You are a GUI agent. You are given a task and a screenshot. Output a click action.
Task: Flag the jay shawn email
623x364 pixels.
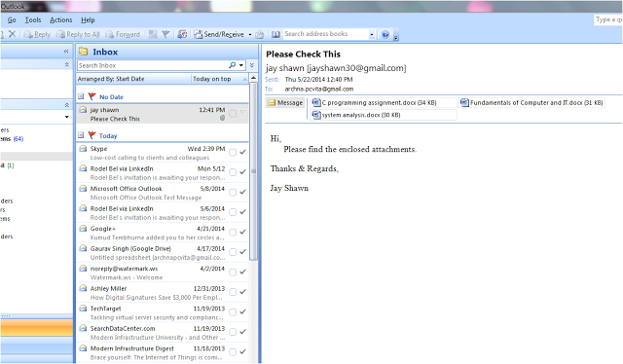(x=242, y=114)
